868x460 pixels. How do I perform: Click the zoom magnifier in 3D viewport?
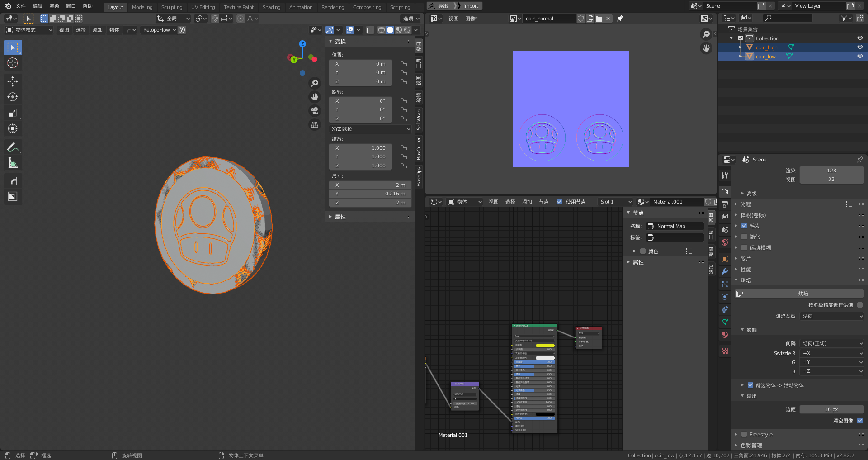pos(315,83)
